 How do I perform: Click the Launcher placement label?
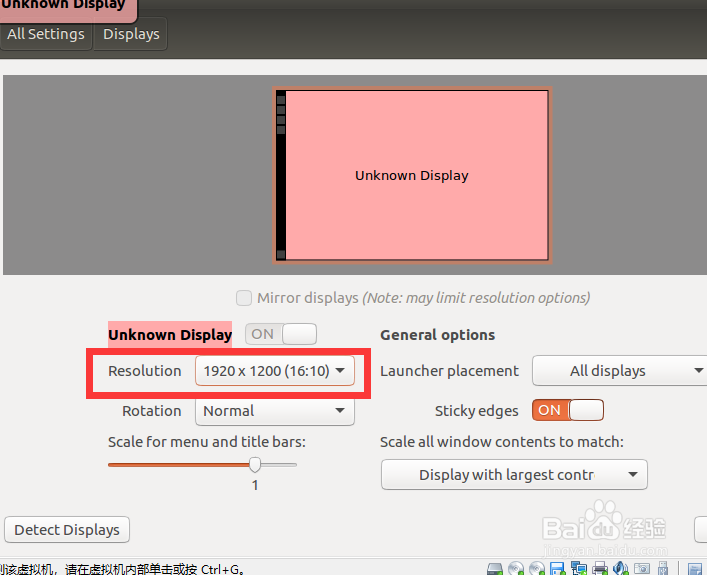(450, 371)
